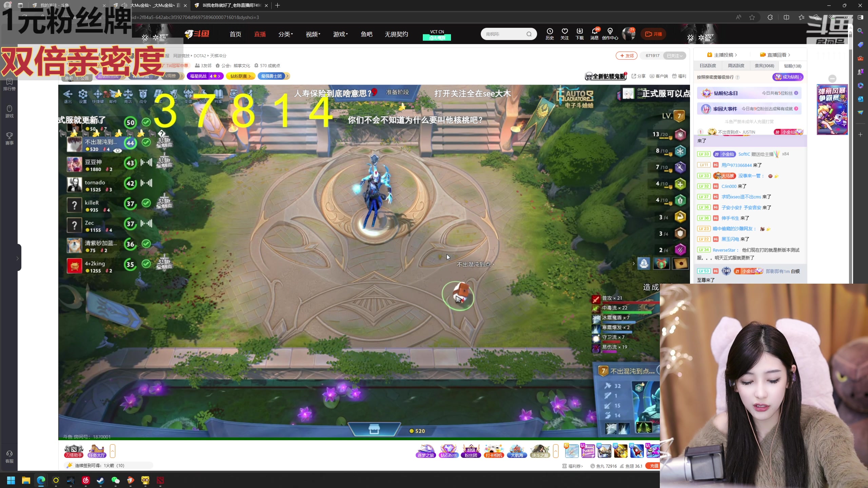Open WeChat from the taskbar
The image size is (868, 488).
[x=116, y=480]
